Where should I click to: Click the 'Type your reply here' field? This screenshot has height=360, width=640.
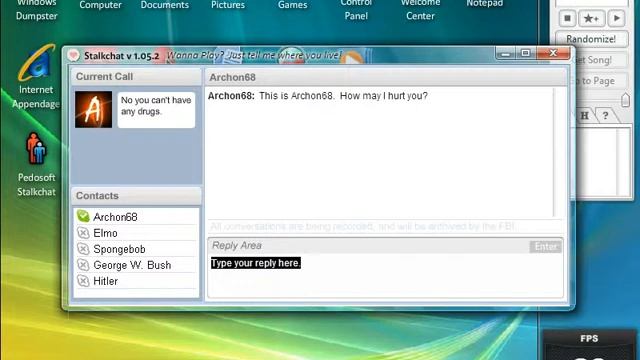[385, 275]
